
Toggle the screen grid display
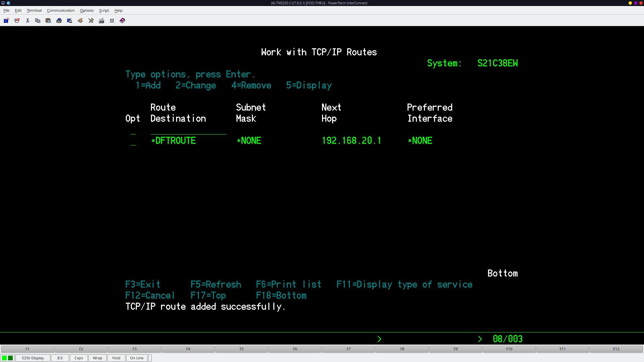point(112,20)
